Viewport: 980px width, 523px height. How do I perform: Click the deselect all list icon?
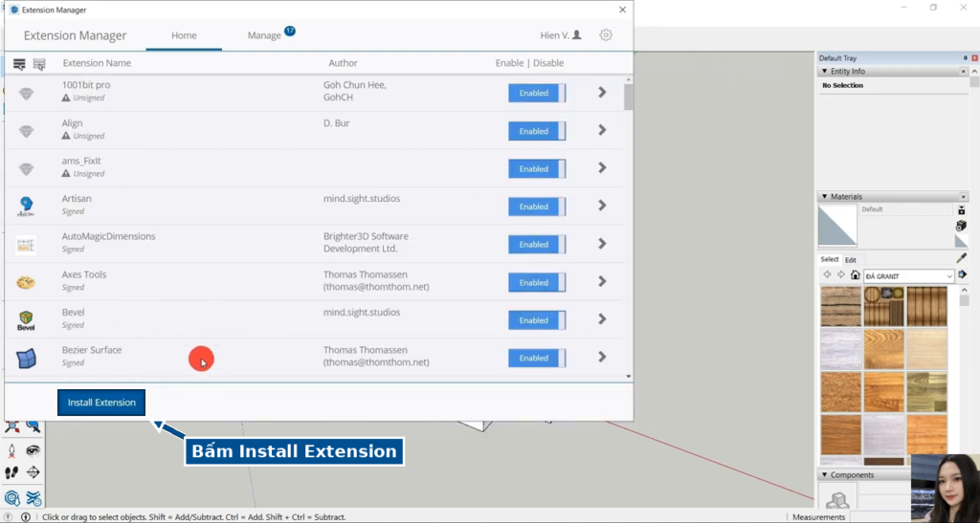coord(39,64)
